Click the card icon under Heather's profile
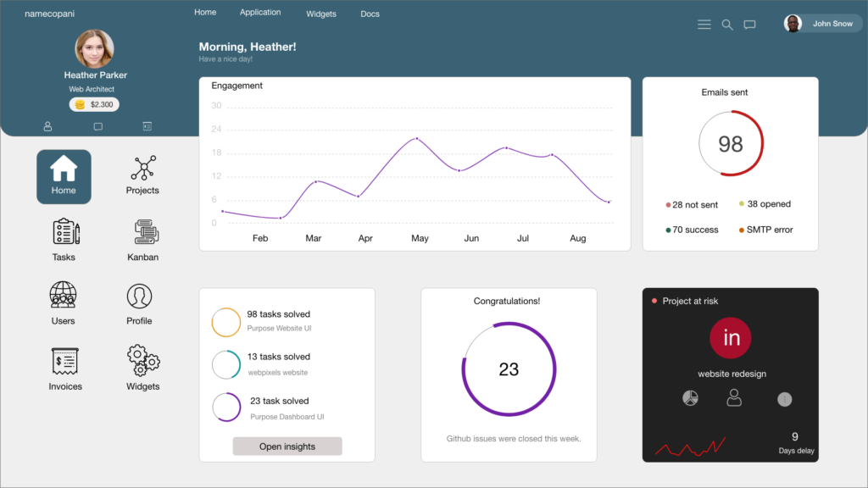 [x=147, y=126]
